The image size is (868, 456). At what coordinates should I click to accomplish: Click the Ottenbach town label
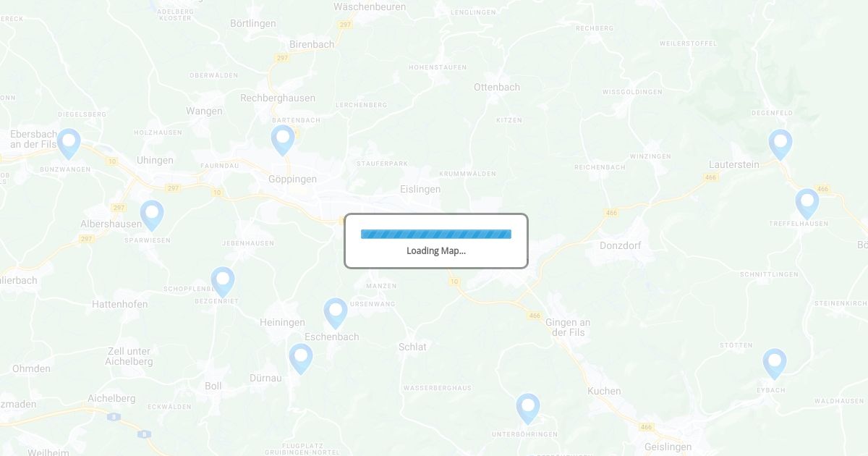[x=497, y=87]
